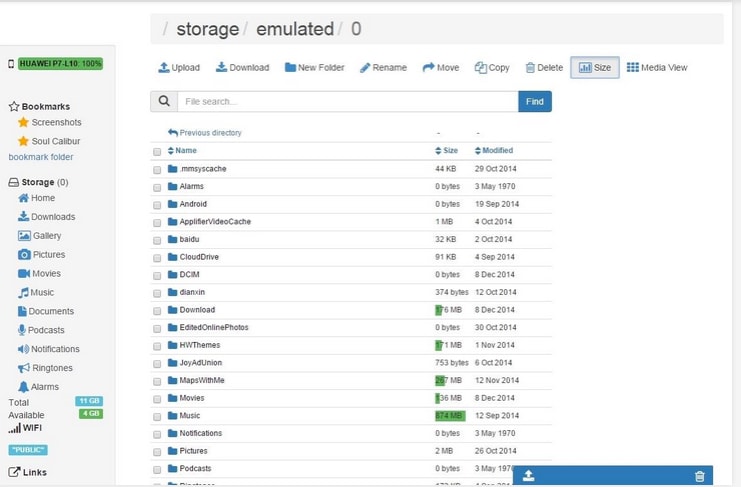The height and width of the screenshot is (487, 741).
Task: Sort files by Modified column
Action: point(496,151)
